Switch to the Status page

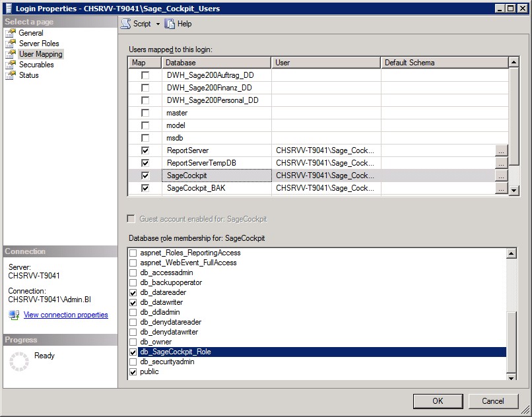coord(29,75)
